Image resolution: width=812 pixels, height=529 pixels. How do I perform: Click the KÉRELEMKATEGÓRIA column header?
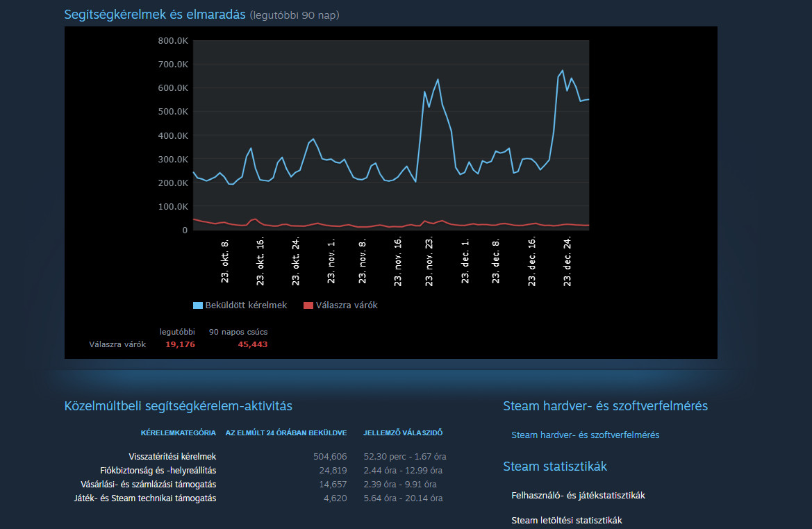tap(178, 433)
